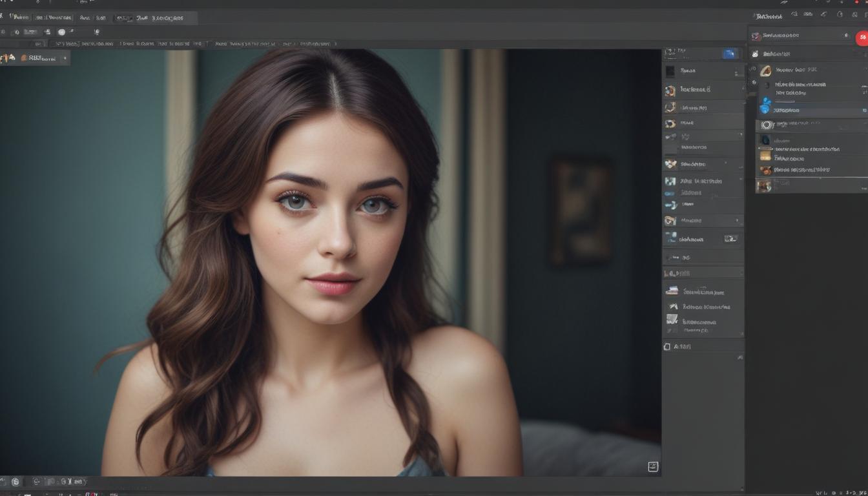Click the white bird-shaped icon in the lower list
Image resolution: width=868 pixels, height=496 pixels.
click(673, 306)
